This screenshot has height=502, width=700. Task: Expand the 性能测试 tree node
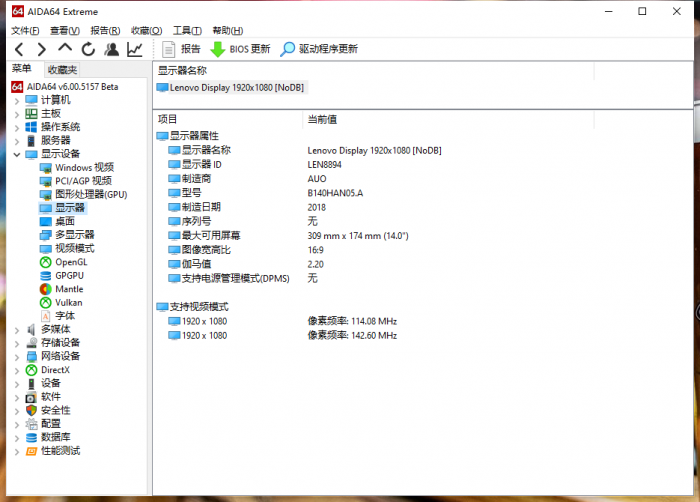click(16, 451)
